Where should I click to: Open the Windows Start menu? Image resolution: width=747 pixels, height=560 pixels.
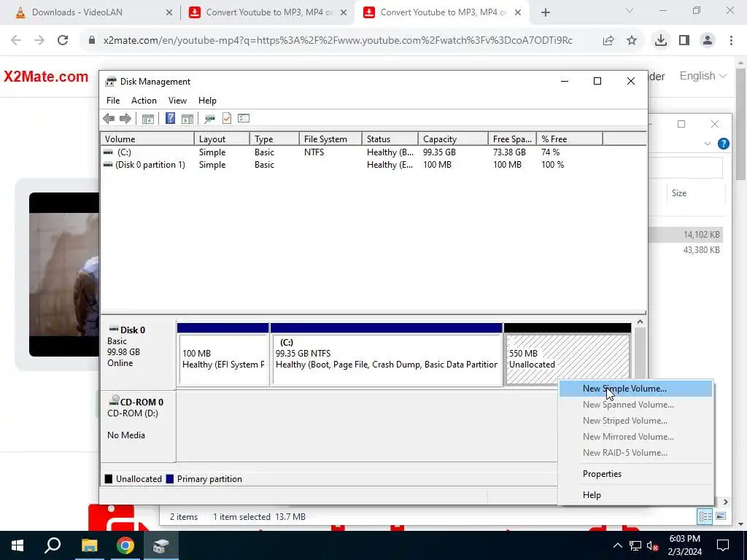pyautogui.click(x=18, y=545)
